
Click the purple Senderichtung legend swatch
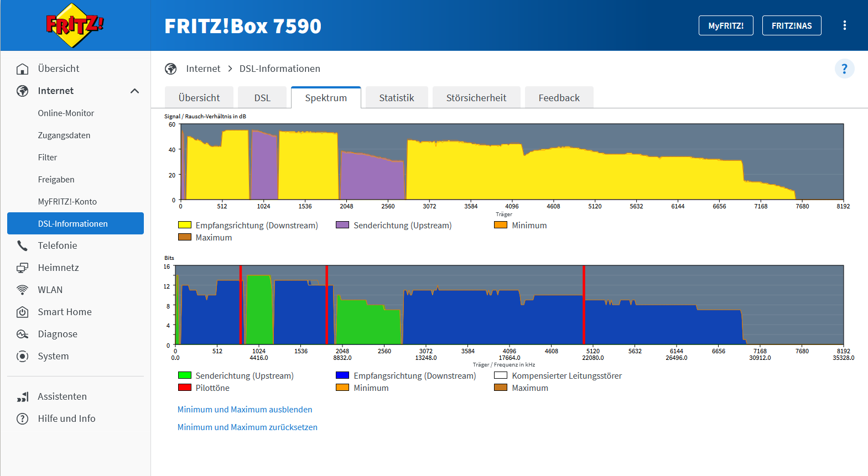tap(342, 225)
